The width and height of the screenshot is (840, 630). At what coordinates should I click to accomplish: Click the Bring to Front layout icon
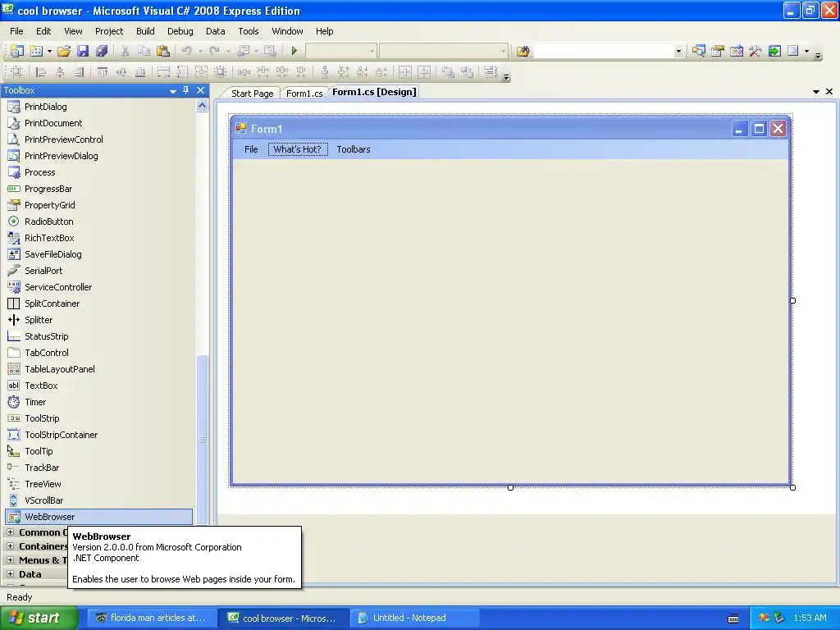tap(448, 72)
